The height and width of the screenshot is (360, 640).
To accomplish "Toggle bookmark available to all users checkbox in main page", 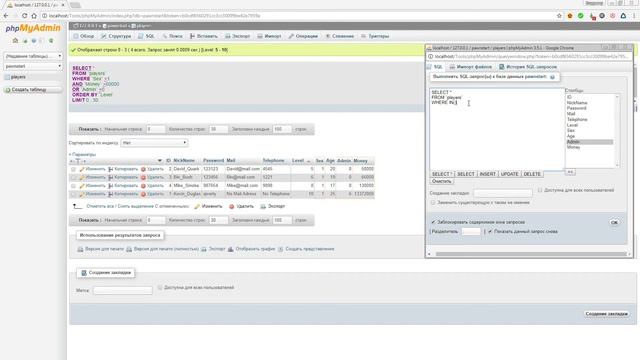I will pos(160,287).
